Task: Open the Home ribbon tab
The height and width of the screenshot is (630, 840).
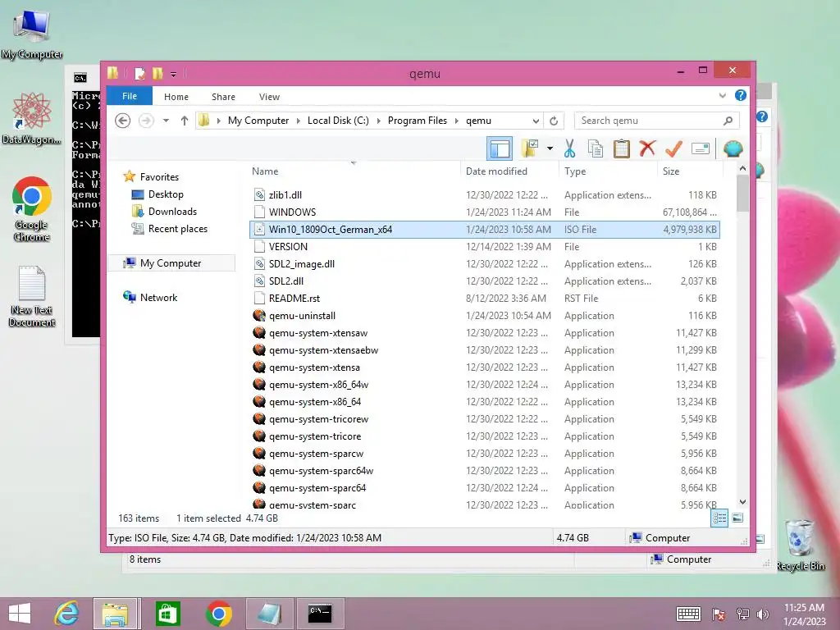Action: (176, 97)
